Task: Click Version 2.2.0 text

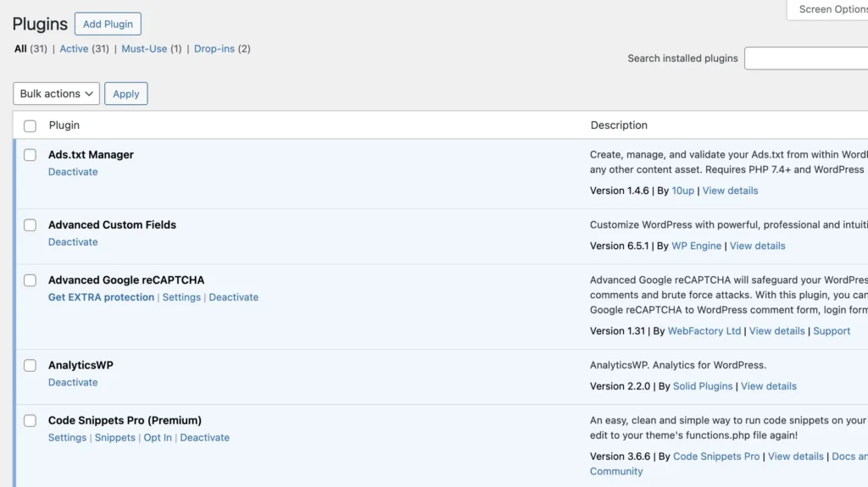Action: (x=620, y=386)
